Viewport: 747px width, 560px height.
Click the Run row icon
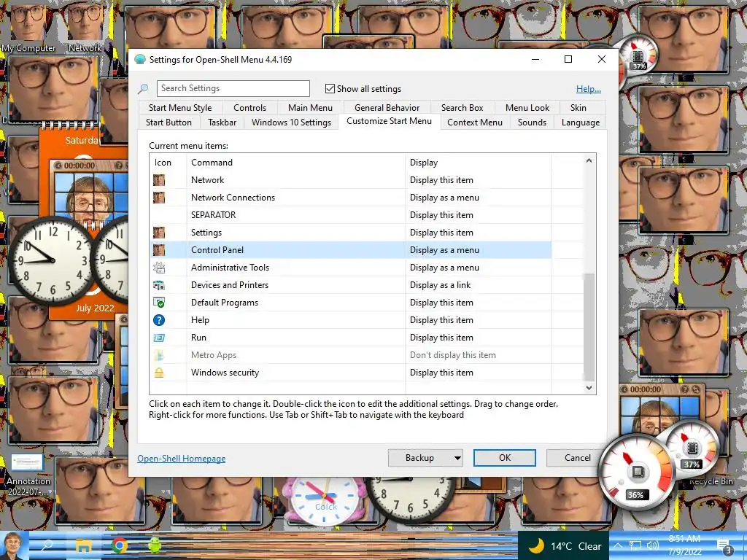click(x=159, y=338)
